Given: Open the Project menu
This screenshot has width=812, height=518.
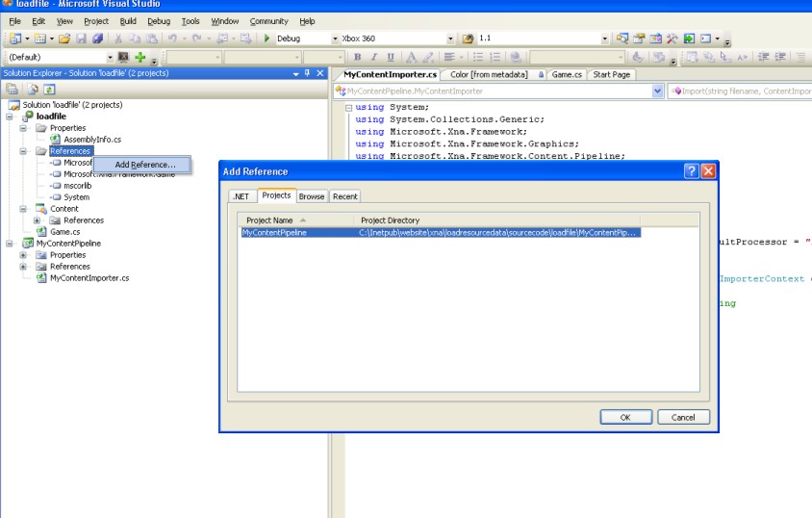Looking at the screenshot, I should 96,21.
